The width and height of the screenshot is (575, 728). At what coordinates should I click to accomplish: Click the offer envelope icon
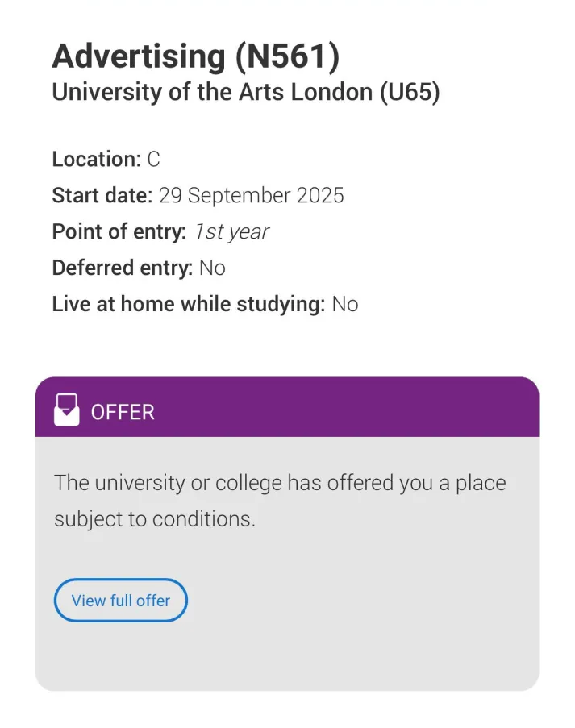click(x=67, y=410)
